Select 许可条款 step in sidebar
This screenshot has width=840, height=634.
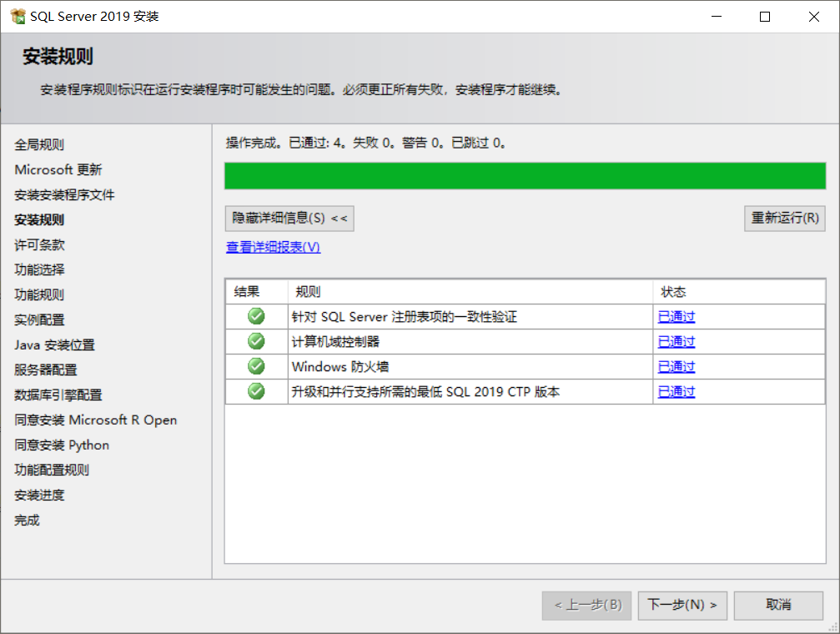tap(39, 245)
